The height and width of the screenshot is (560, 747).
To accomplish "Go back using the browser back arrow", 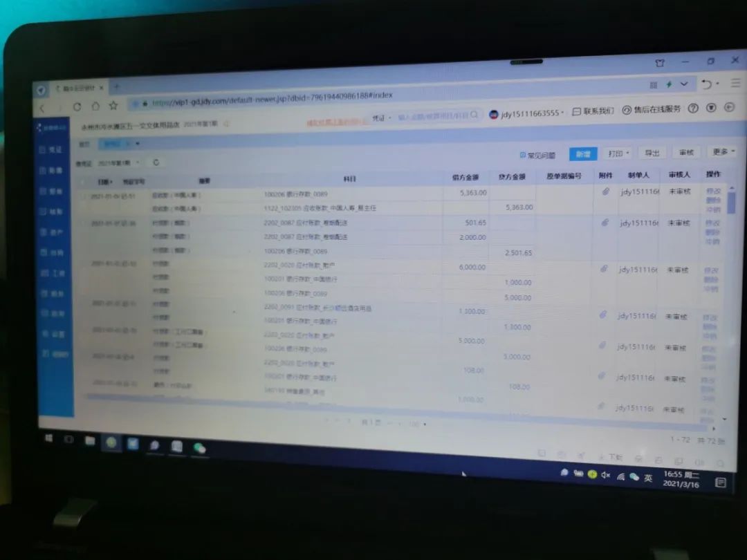I will pos(43,109).
